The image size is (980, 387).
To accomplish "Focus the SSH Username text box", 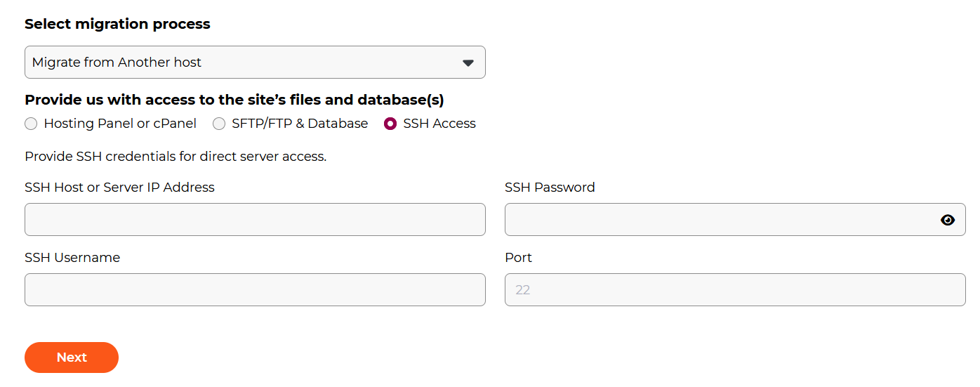I will 255,290.
